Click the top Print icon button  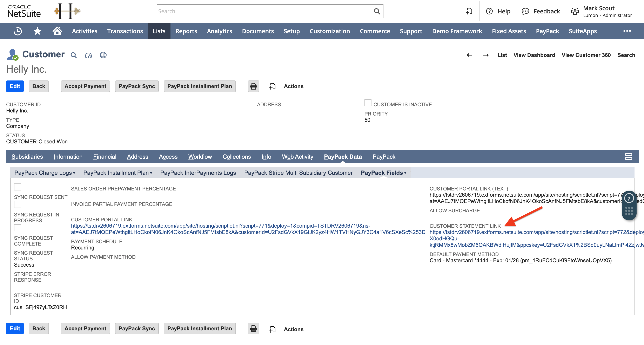(254, 86)
